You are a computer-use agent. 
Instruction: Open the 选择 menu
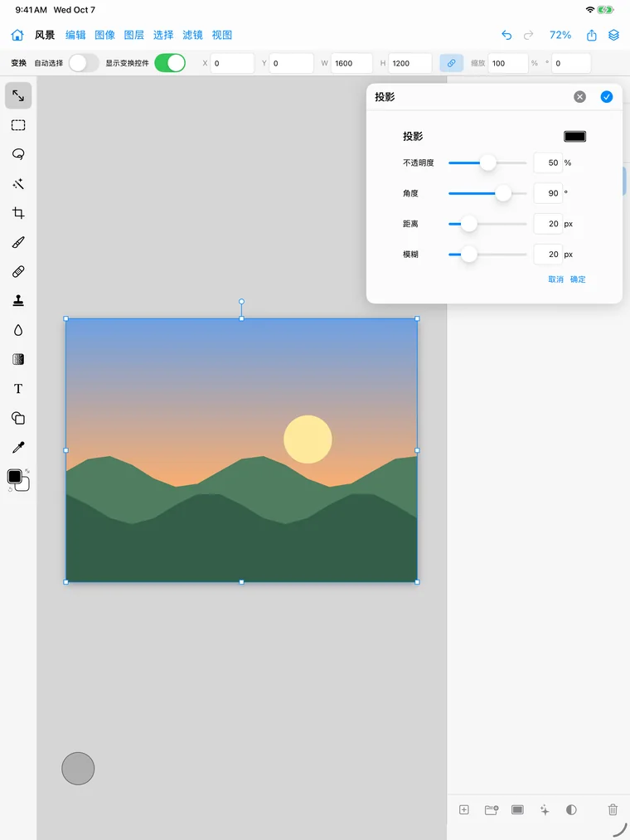163,36
